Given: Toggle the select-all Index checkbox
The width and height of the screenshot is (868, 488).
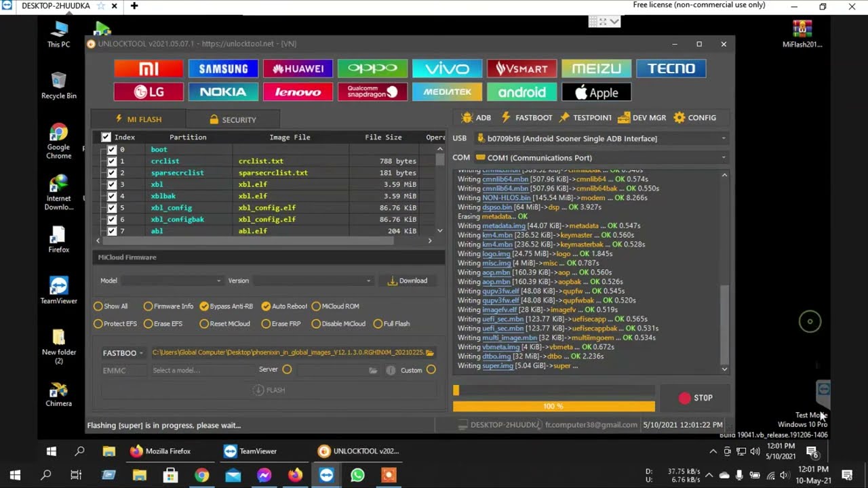Looking at the screenshot, I should pos(106,137).
